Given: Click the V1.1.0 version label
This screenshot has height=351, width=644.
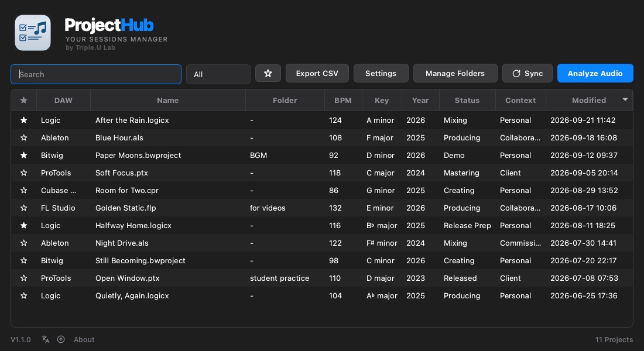Looking at the screenshot, I should click(x=20, y=339).
